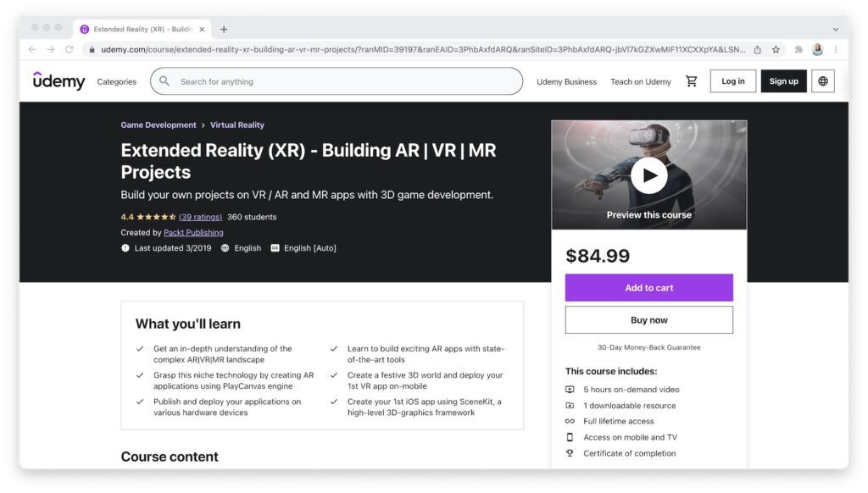The height and width of the screenshot is (493, 868).
Task: Click the browser back arrow
Action: (31, 49)
